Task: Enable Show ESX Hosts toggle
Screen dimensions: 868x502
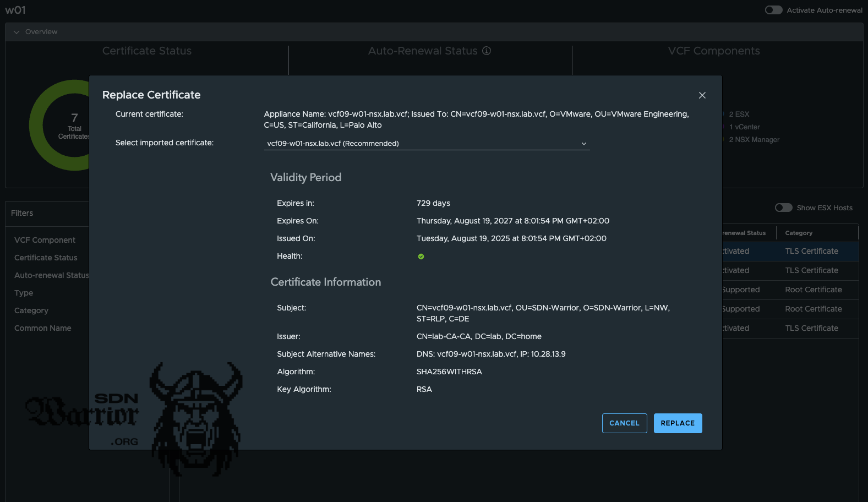Action: (x=783, y=208)
